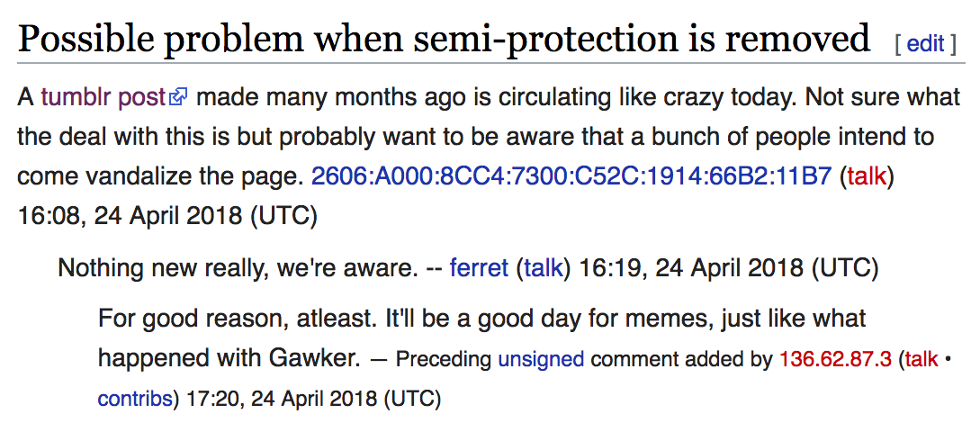980x432 pixels.
Task: Open the tumblr post link
Action: (103, 96)
